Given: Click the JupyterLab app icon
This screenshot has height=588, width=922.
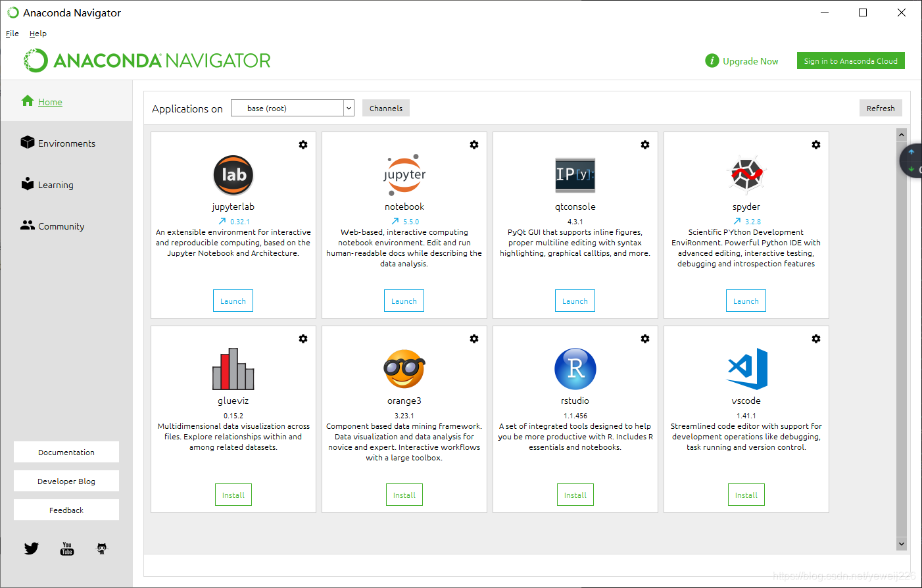Looking at the screenshot, I should pos(233,175).
